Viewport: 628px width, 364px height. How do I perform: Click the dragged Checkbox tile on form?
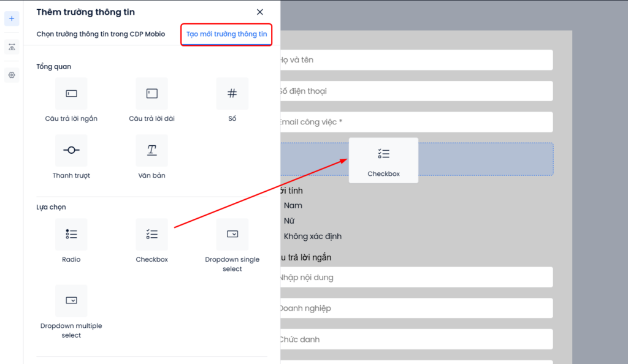pos(383,160)
